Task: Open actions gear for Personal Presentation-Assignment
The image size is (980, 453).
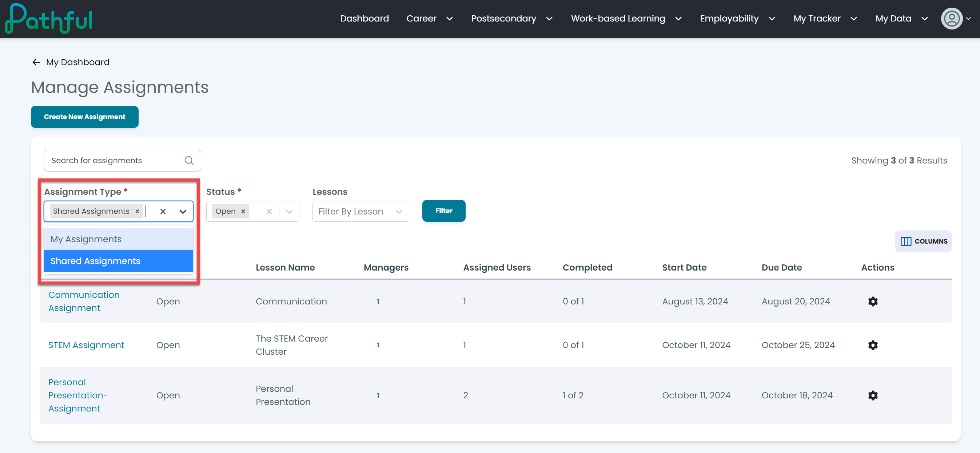Action: click(873, 395)
